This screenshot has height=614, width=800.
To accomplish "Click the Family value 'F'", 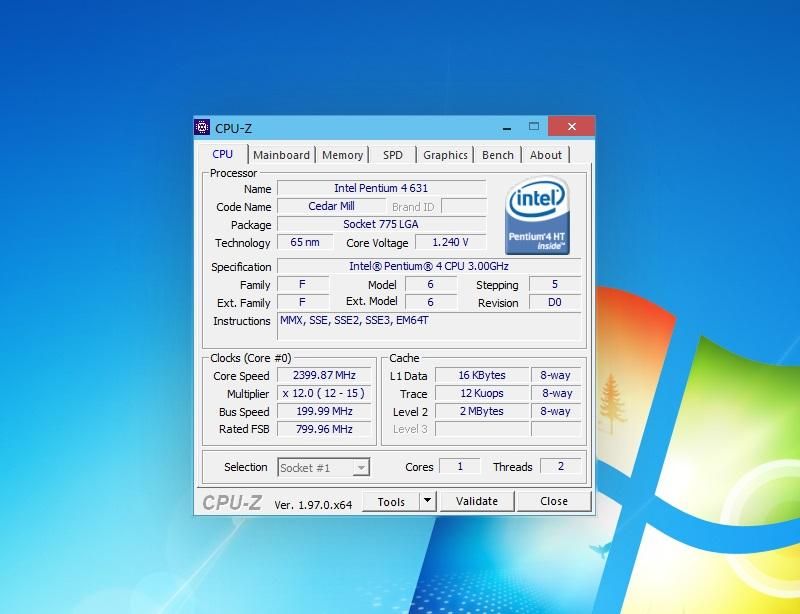I will [x=303, y=284].
